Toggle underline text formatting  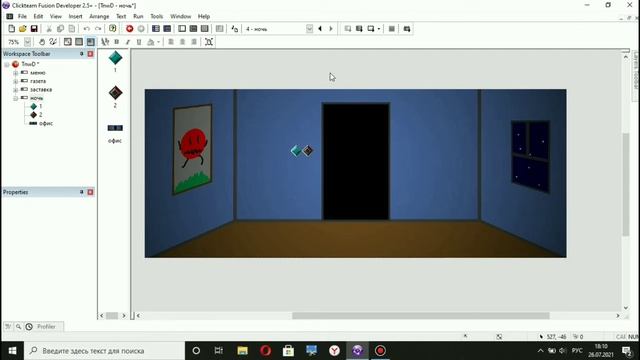pyautogui.click(x=139, y=42)
